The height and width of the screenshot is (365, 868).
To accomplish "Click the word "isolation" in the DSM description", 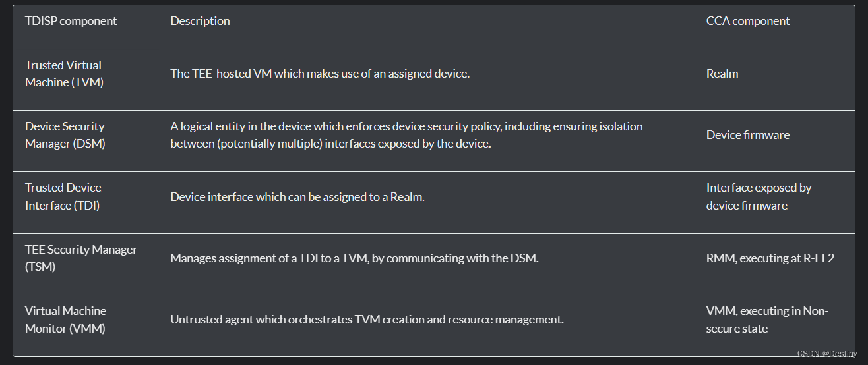I will pos(619,126).
